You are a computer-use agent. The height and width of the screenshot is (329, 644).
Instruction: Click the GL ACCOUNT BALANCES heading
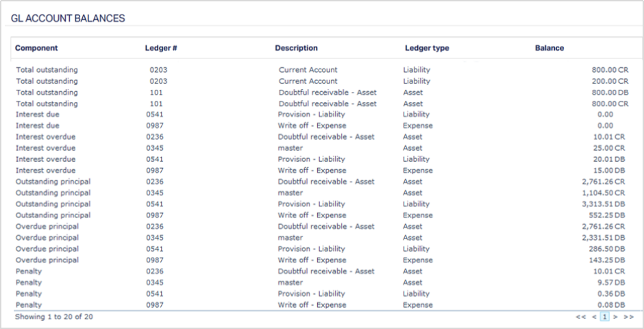pos(68,19)
